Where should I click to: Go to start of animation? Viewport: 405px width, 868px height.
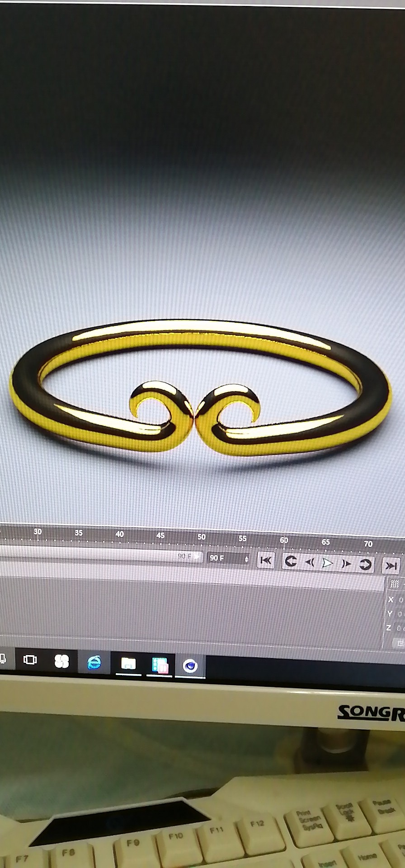266,561
